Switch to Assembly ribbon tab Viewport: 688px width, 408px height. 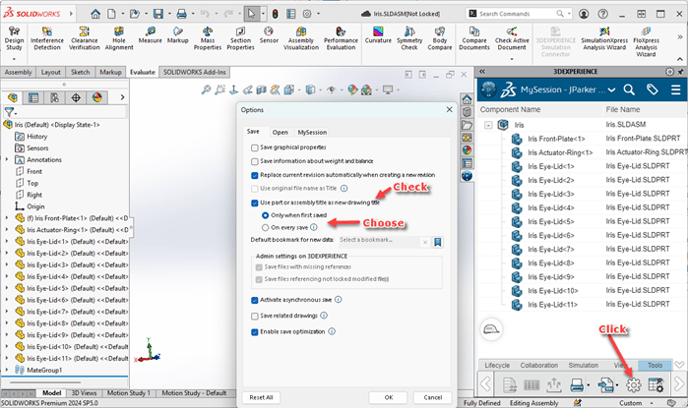(18, 72)
